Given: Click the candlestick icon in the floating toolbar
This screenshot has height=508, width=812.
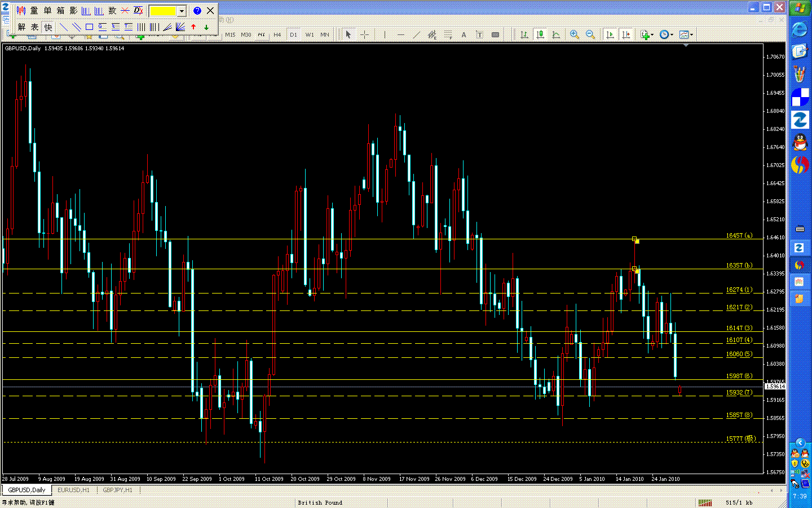Looking at the screenshot, I should [x=21, y=11].
